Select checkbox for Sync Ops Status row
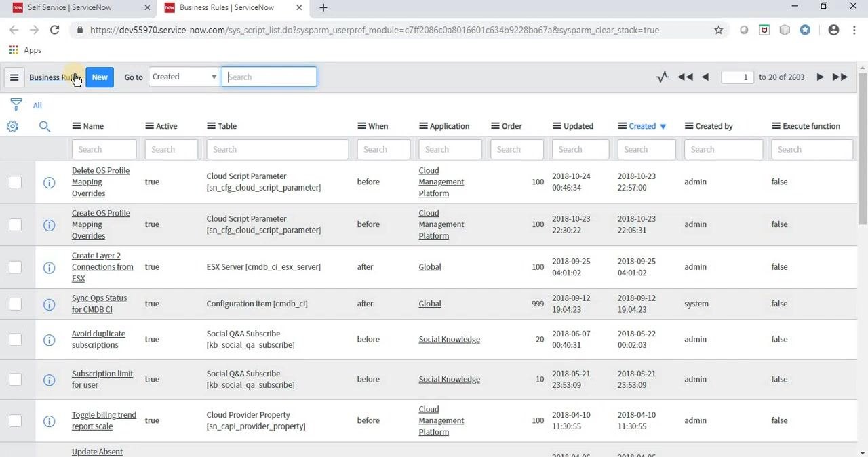Screen dimensions: 868x457 [x=15, y=304]
